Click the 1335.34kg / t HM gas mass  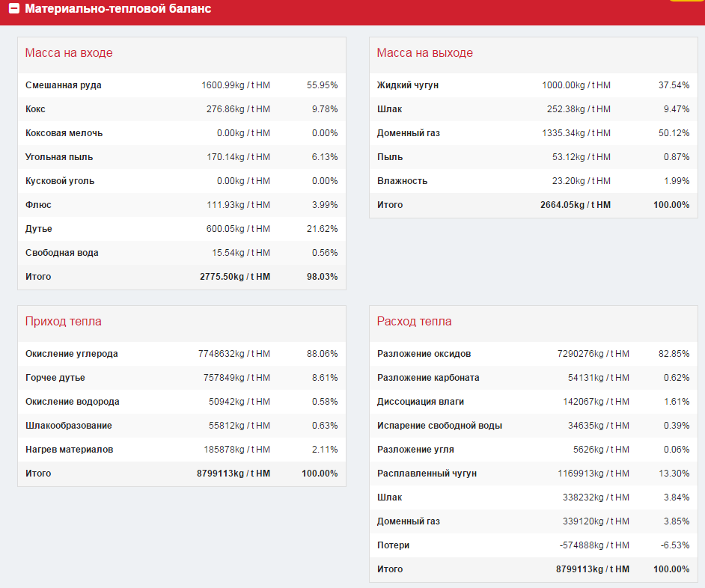576,133
